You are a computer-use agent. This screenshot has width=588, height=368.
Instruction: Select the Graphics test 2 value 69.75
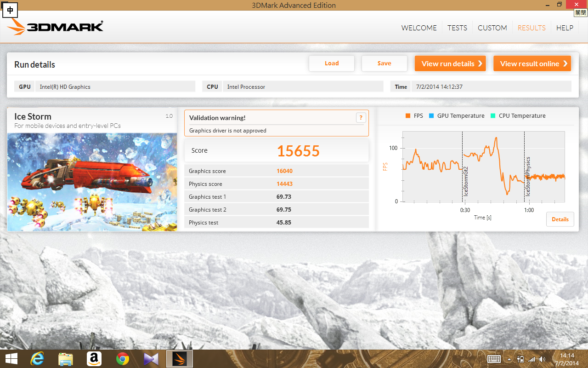(x=283, y=210)
